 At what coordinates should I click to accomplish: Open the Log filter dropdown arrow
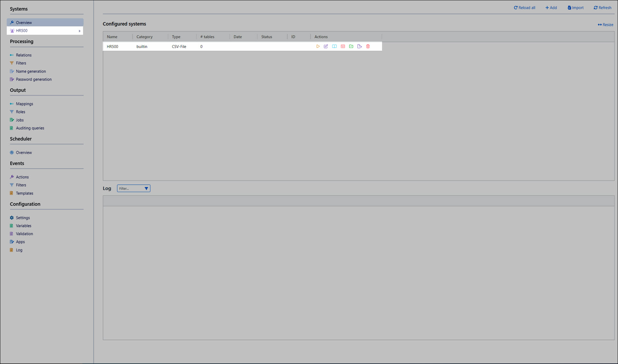tap(146, 188)
